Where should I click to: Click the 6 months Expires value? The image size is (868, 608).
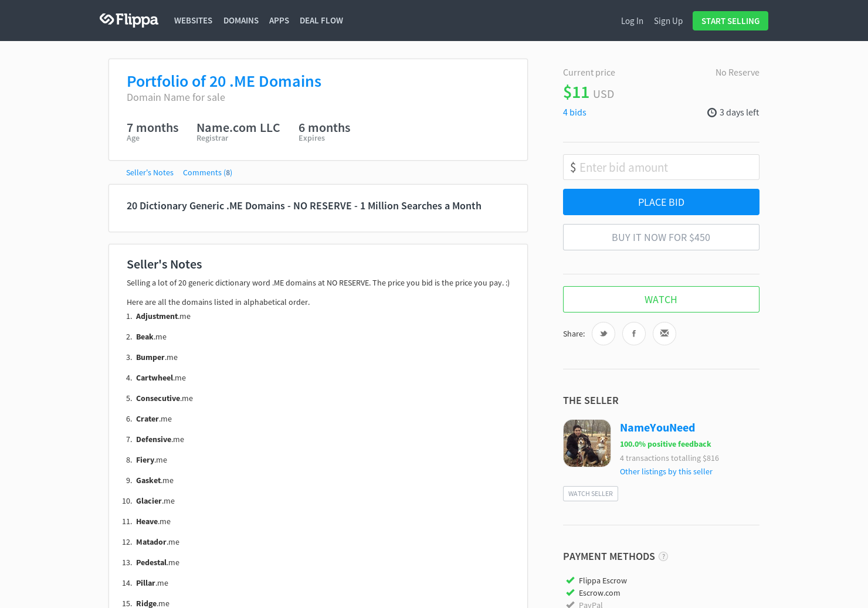pyautogui.click(x=324, y=128)
